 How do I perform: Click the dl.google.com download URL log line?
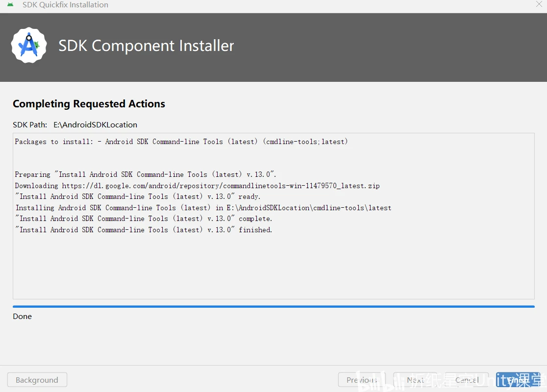197,186
